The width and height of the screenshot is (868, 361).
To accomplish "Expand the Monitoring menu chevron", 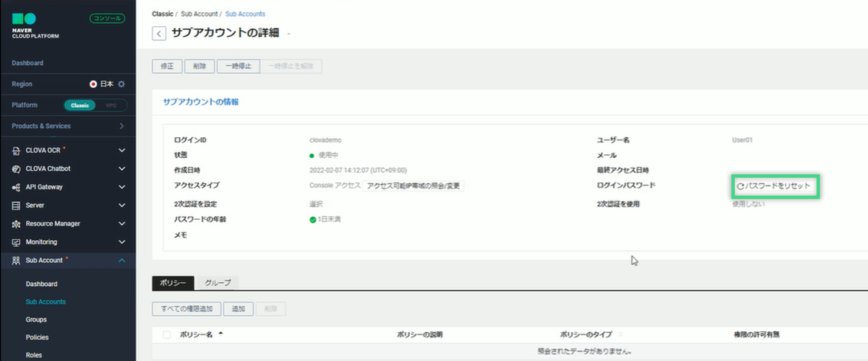I will click(x=122, y=242).
